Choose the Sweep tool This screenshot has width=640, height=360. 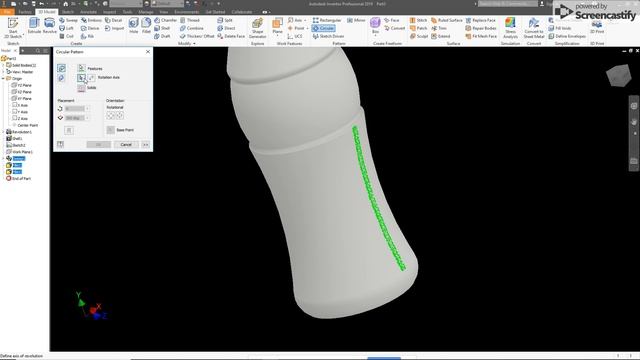68,20
